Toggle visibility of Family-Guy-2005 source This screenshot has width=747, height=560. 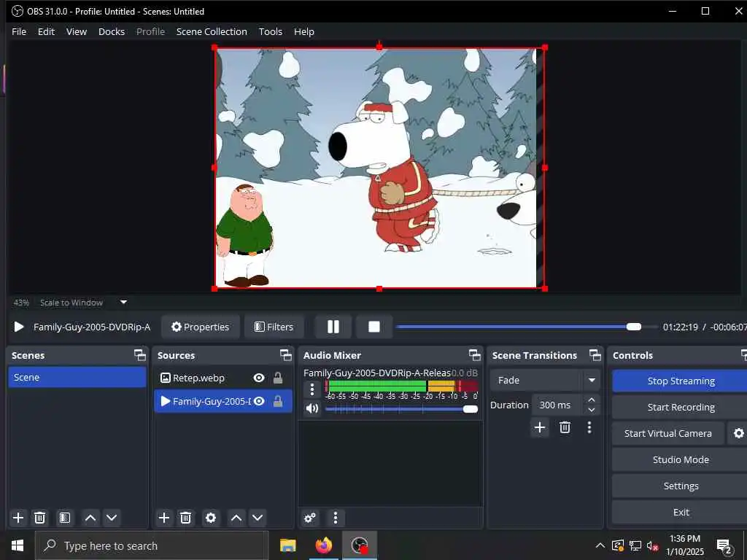coord(259,402)
